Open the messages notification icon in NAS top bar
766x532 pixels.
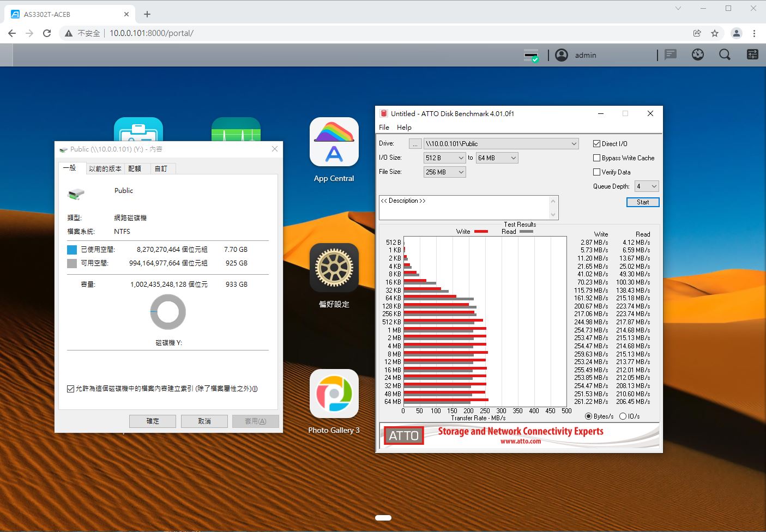[671, 55]
